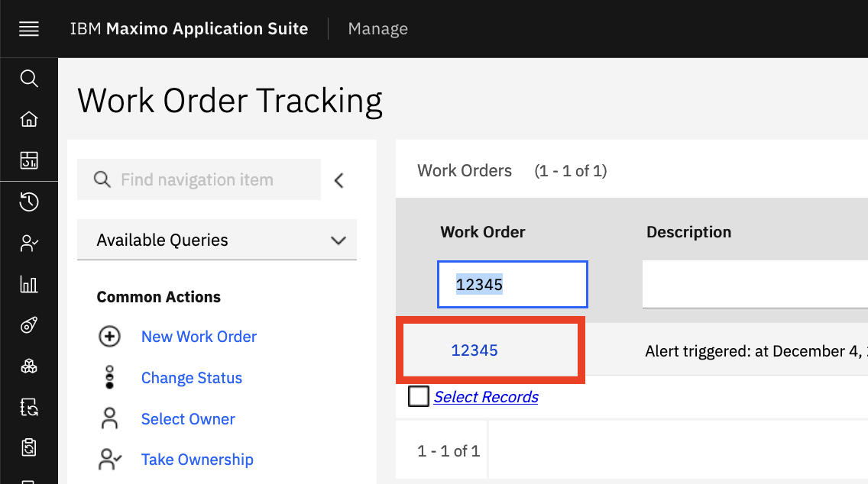
Task: Click the person-check icon beside Take Ownership
Action: [109, 460]
